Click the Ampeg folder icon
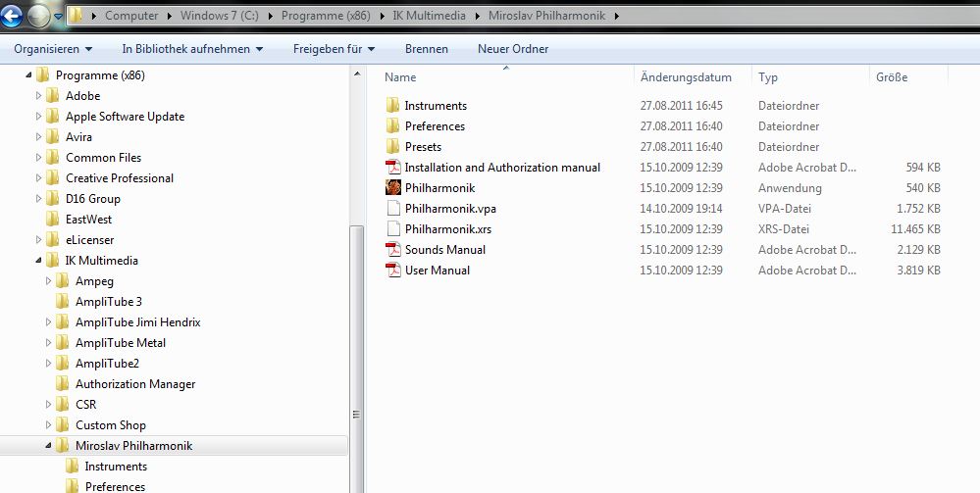The image size is (980, 493). tap(63, 281)
